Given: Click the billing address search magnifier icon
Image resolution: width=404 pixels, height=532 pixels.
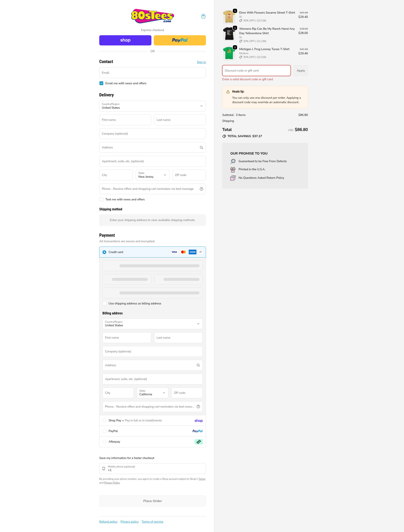Looking at the screenshot, I should (x=198, y=365).
